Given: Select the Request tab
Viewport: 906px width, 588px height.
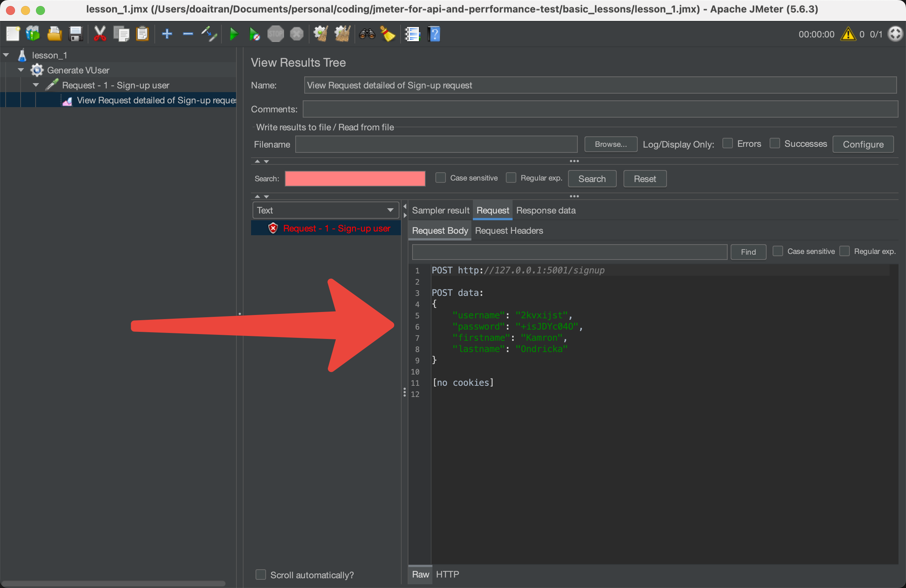Looking at the screenshot, I should (x=493, y=210).
